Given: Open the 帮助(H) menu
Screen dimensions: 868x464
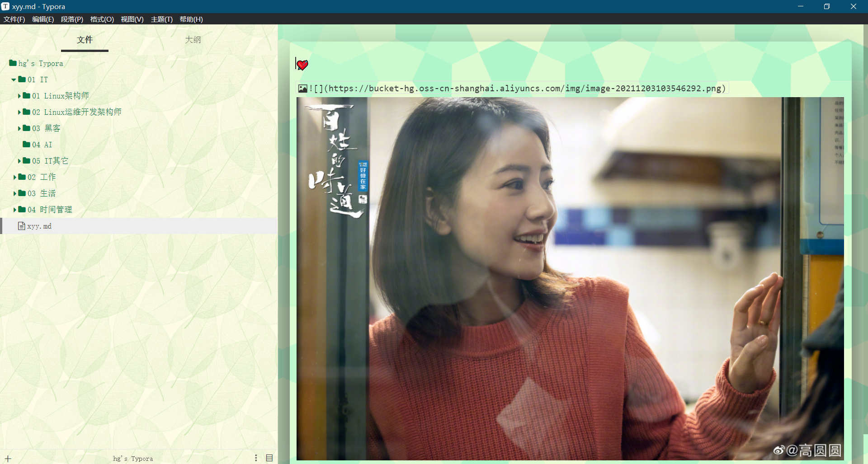Looking at the screenshot, I should coord(191,19).
